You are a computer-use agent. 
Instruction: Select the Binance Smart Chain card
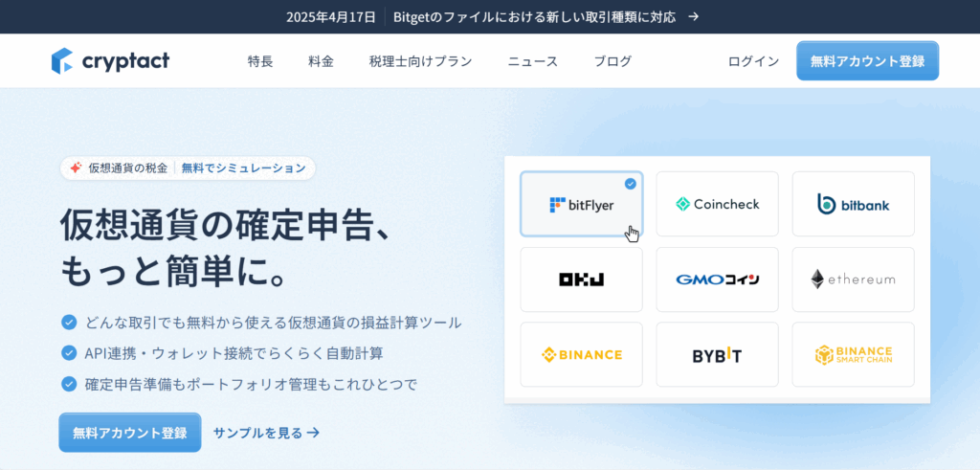[x=853, y=354]
